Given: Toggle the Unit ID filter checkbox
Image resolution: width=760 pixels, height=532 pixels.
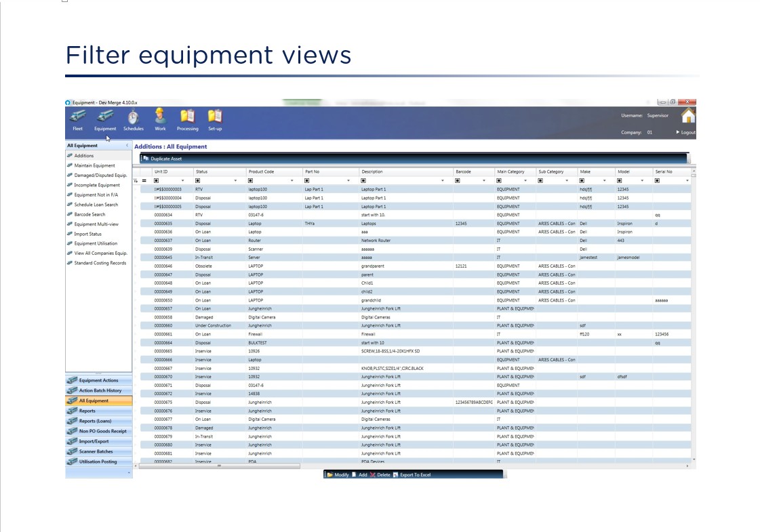Looking at the screenshot, I should coord(157,181).
